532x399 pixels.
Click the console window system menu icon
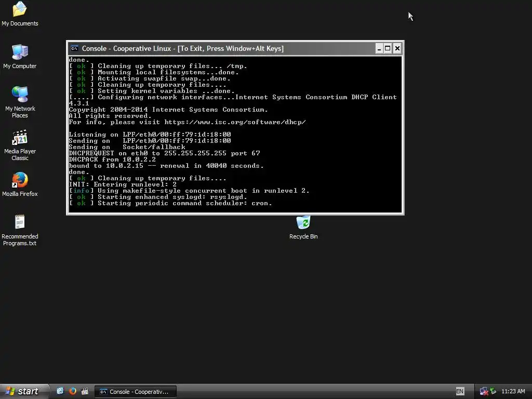(74, 48)
